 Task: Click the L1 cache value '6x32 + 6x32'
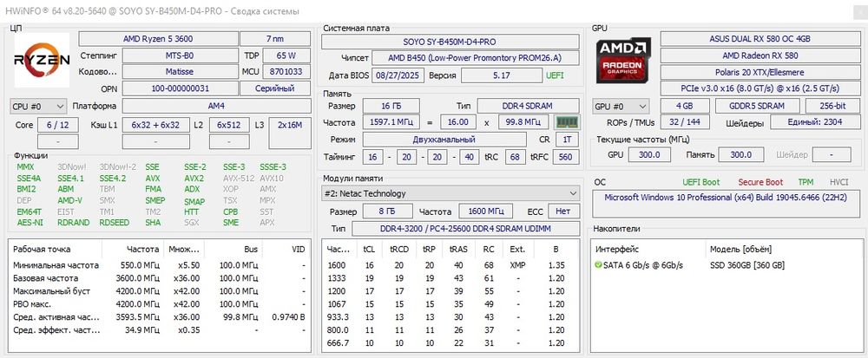tap(155, 126)
